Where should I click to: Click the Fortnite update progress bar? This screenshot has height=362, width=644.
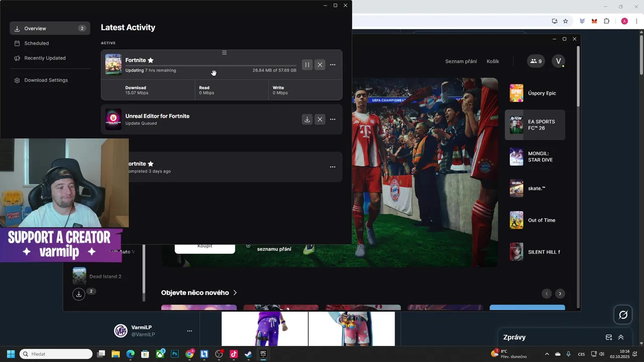tap(211, 65)
